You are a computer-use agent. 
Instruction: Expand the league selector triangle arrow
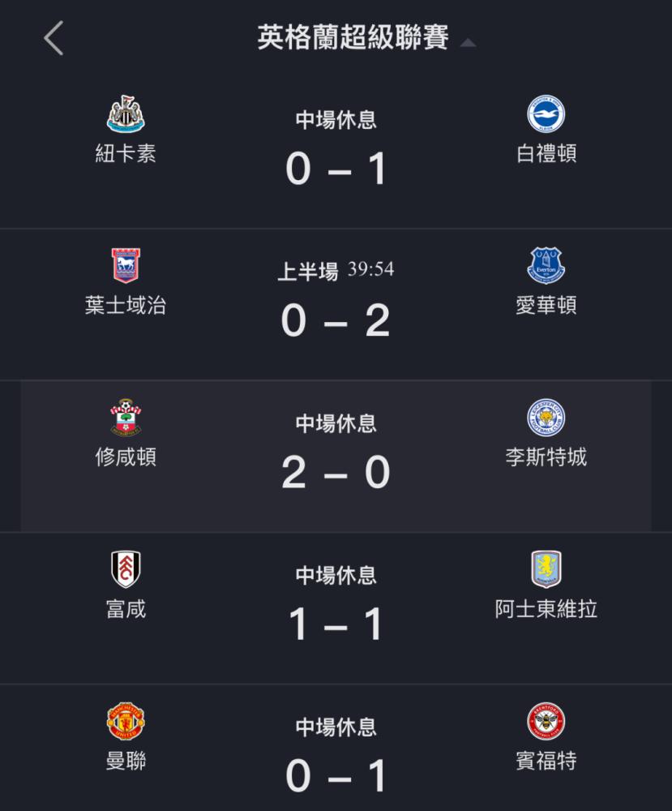point(468,43)
